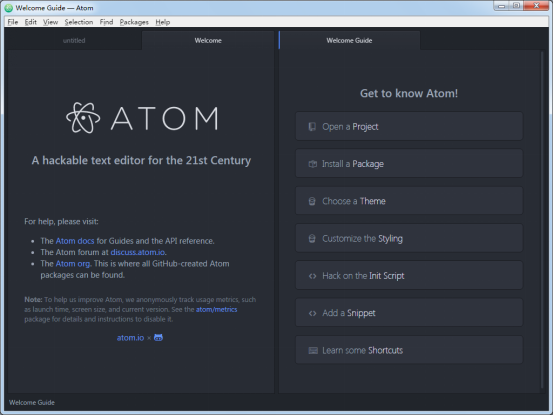
Task: Minimize the Atom window
Action: point(501,6)
